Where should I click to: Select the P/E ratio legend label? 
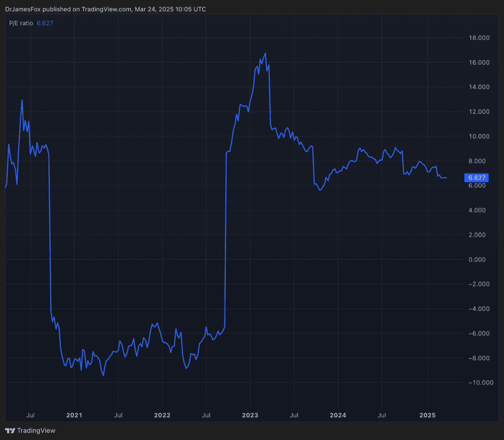tap(21, 23)
